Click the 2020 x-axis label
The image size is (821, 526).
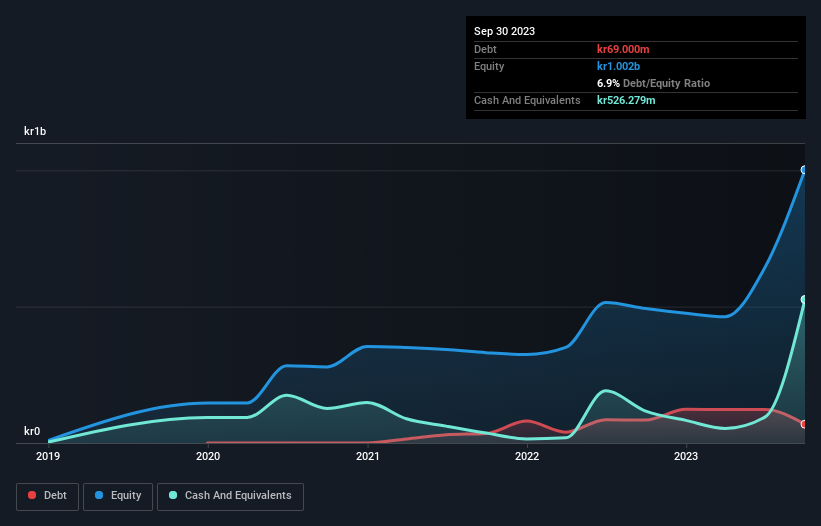click(208, 456)
